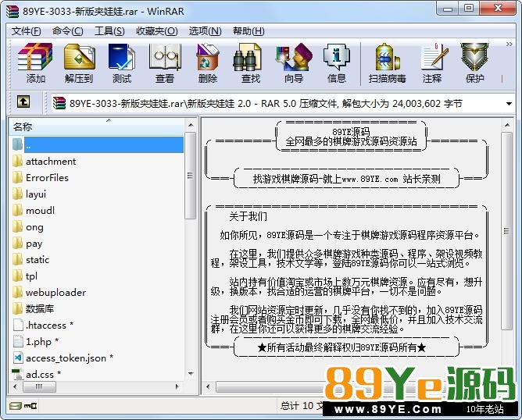Image resolution: width=522 pixels, height=420 pixels.
Task: Click the up one level arrow button
Action: tap(23, 101)
